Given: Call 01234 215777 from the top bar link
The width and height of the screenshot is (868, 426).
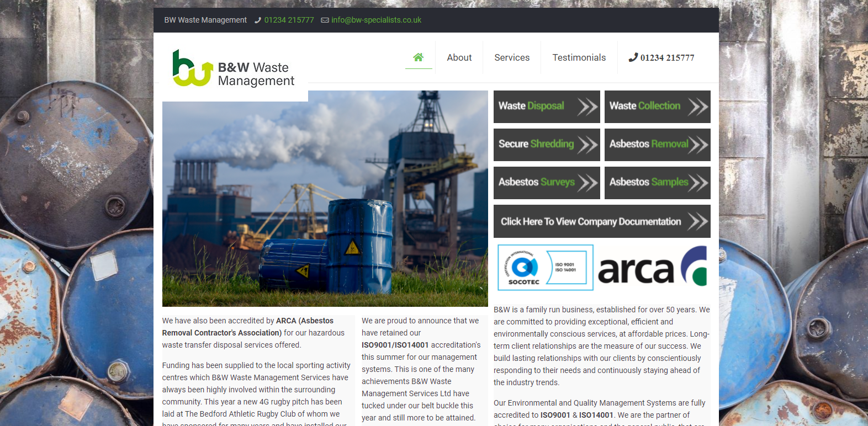Looking at the screenshot, I should [289, 20].
